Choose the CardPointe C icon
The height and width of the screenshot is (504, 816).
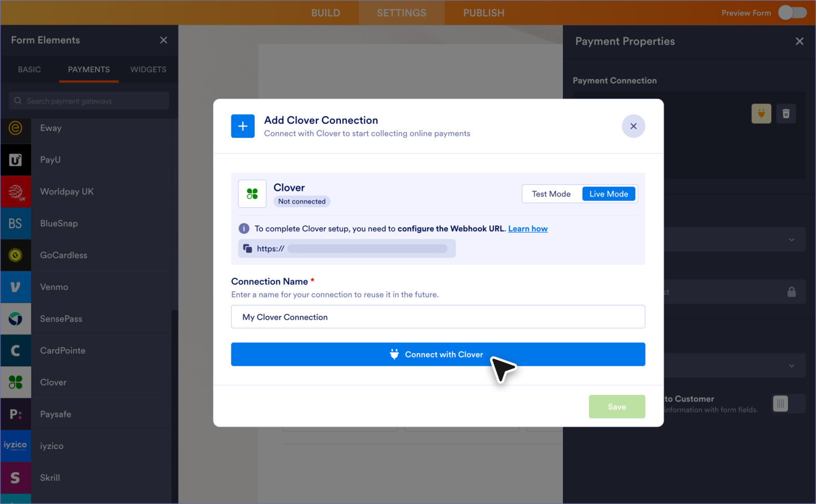(16, 351)
